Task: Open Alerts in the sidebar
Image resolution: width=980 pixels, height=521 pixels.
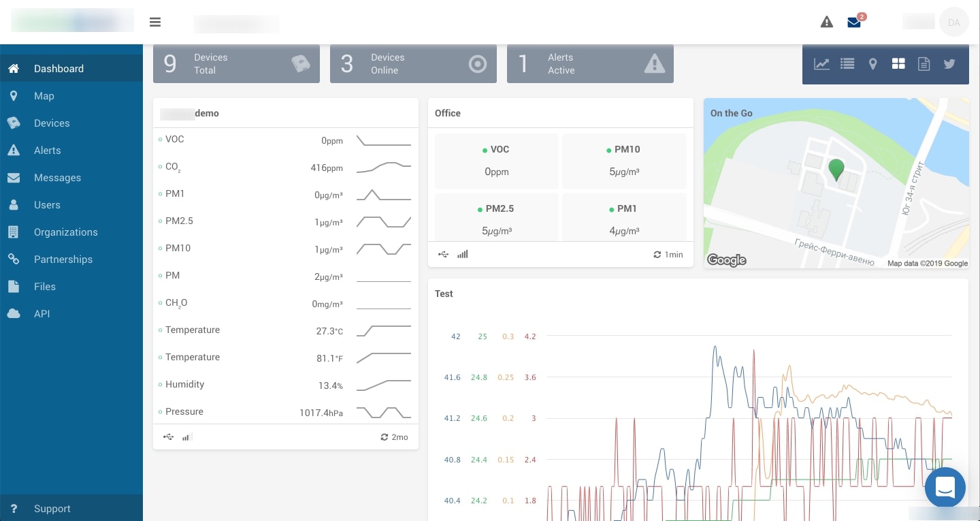Action: [x=71, y=151]
